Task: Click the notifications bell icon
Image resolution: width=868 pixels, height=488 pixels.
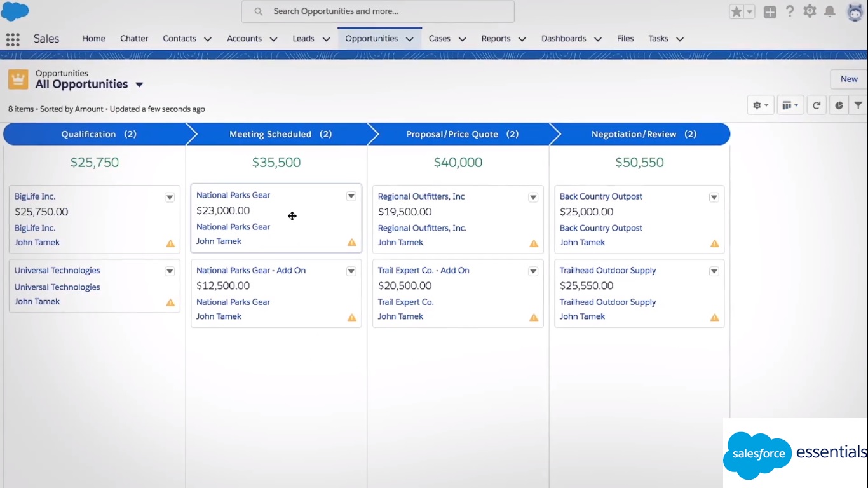Action: point(829,11)
